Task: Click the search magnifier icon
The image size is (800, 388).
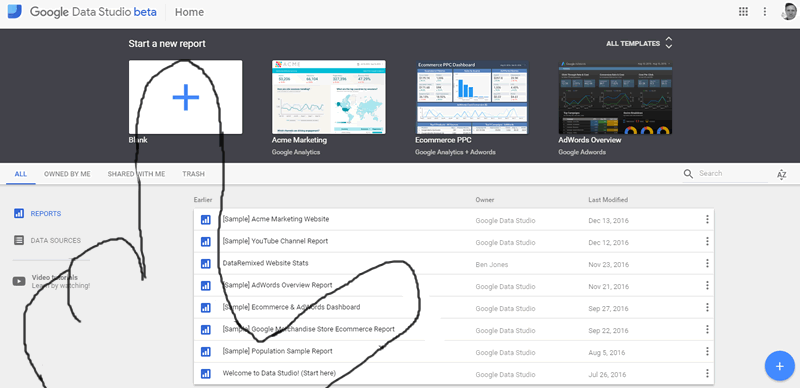Action: [688, 174]
